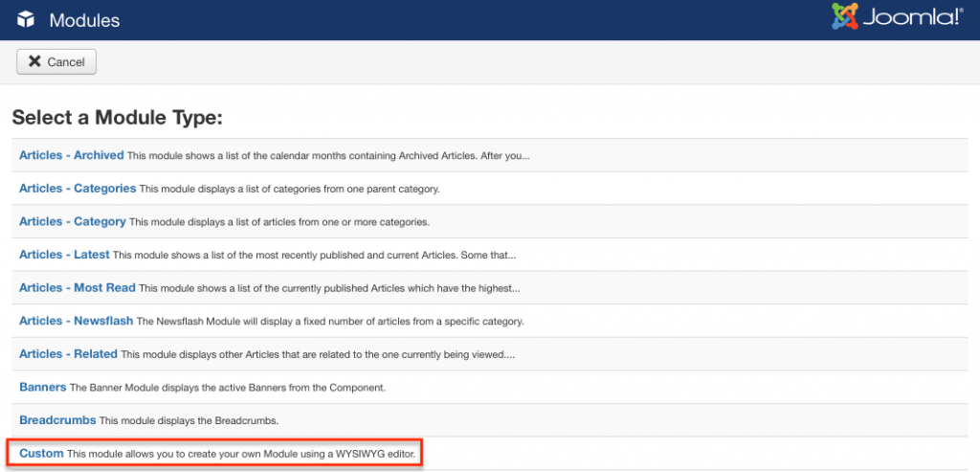Choose the Articles - Related module type
The image size is (980, 472).
68,354
